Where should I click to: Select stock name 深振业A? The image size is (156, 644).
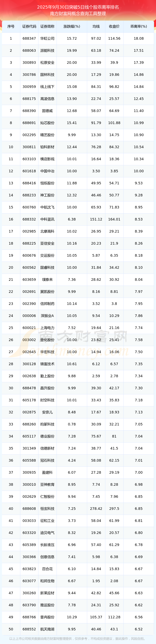47,316
